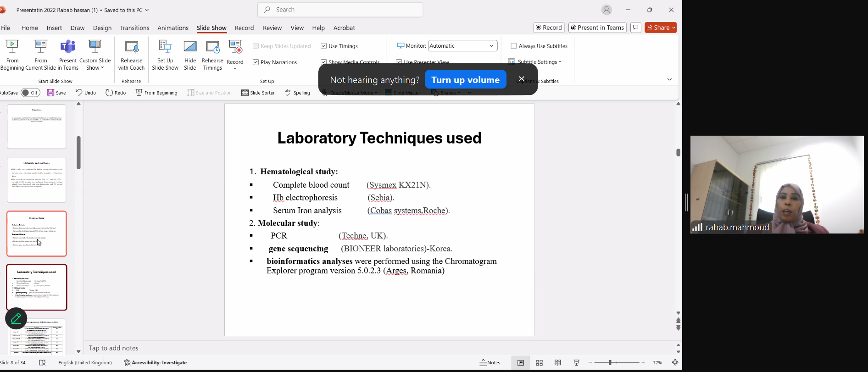Click the spell check status bar icon

[43, 362]
